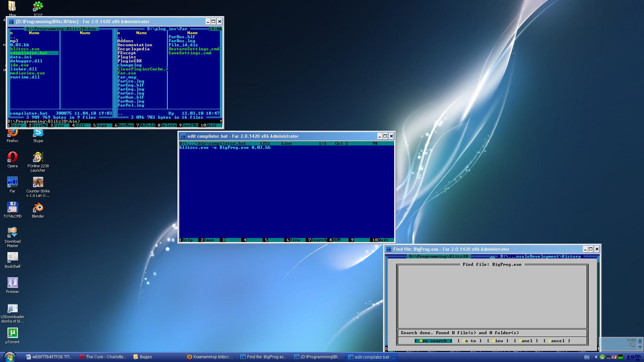Open the Far manager desktop icon
Viewport: 644px width, 362px height.
[12, 182]
